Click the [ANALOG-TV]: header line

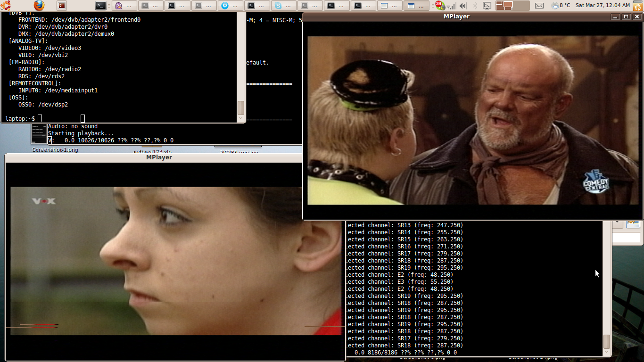(x=28, y=41)
